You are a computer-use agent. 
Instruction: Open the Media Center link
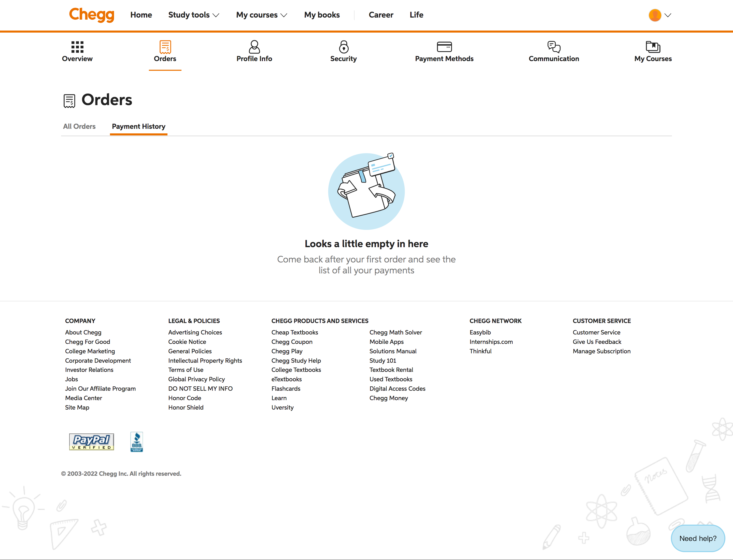pyautogui.click(x=84, y=398)
